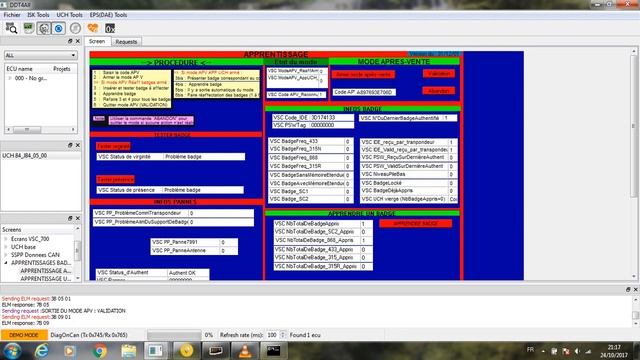Open the EPS(DAE) Tools menu
Image resolution: width=640 pixels, height=360 pixels.
coord(108,15)
